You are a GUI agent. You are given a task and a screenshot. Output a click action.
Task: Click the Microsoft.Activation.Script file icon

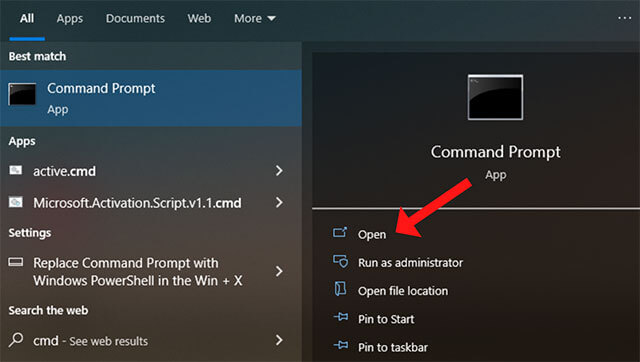(16, 202)
